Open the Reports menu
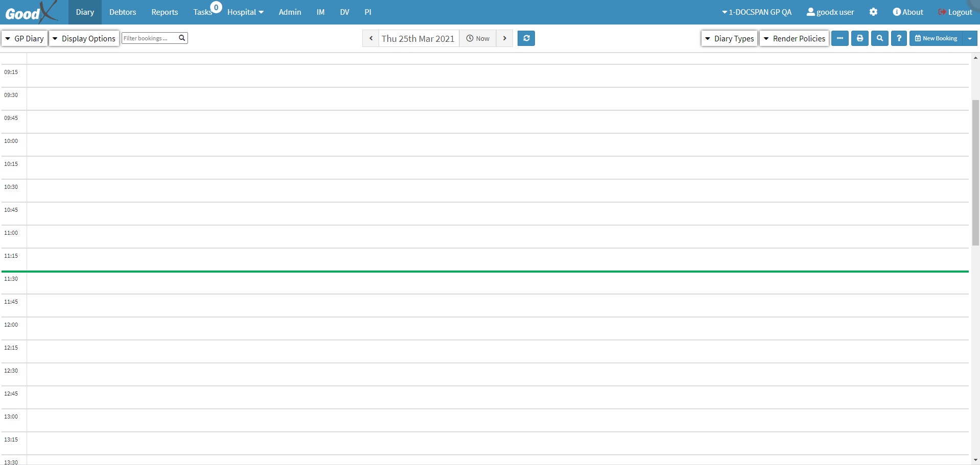 coord(165,12)
